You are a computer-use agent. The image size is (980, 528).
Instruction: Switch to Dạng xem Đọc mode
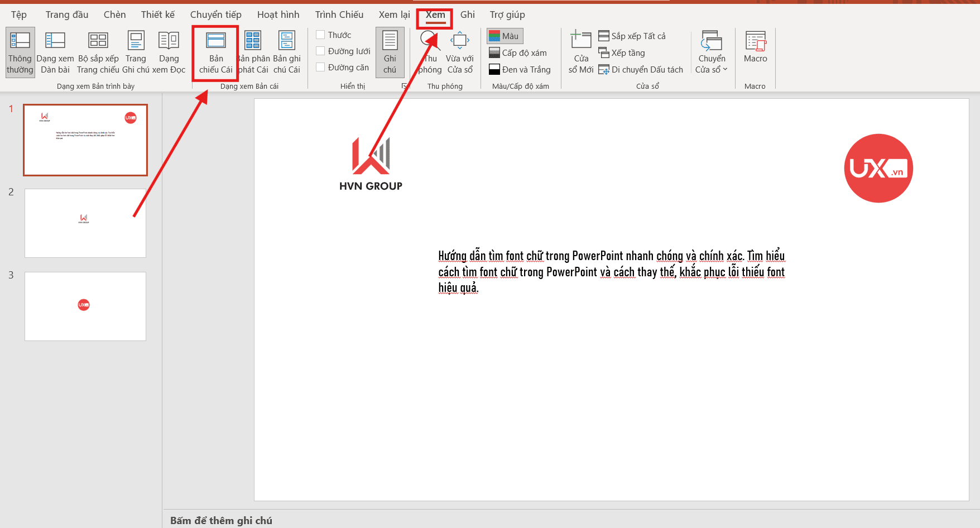169,52
